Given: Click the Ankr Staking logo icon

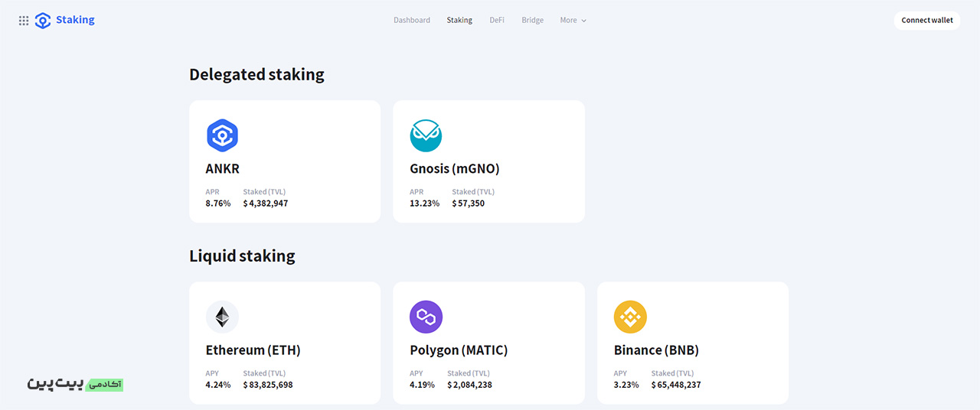Looking at the screenshot, I should 43,21.
